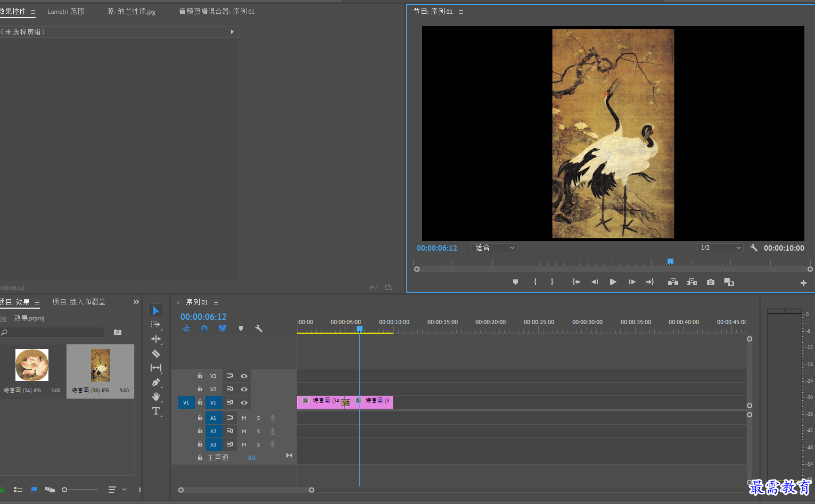Switch to the 音频剪辑混合器 tab
This screenshot has width=815, height=504.
pos(217,11)
